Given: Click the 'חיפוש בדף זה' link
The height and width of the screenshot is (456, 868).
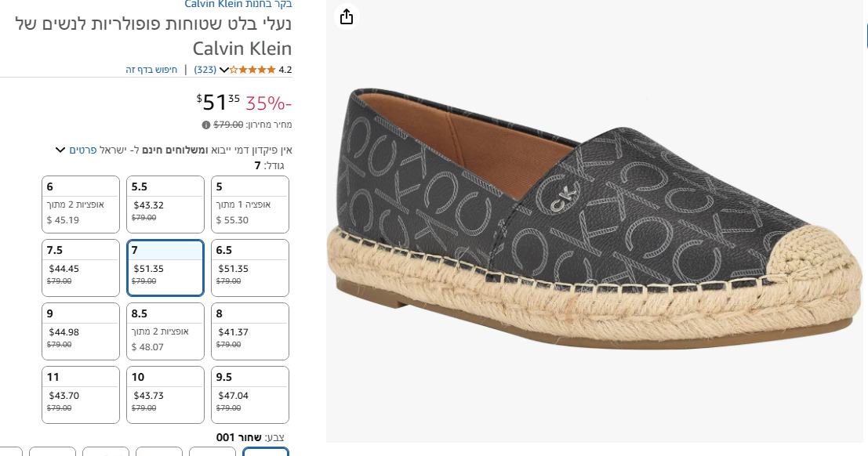Looking at the screenshot, I should click(x=152, y=70).
